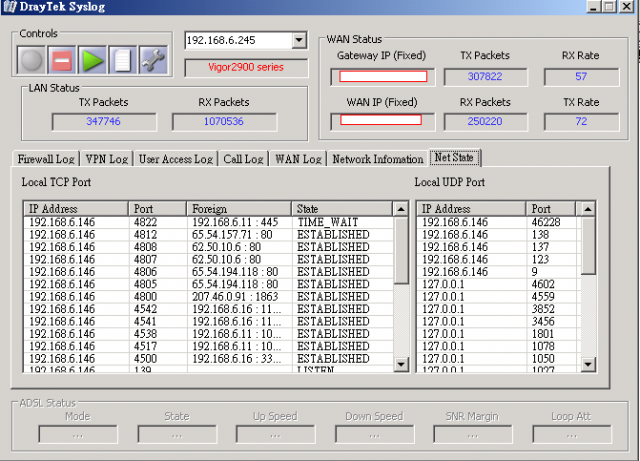640x461 pixels.
Task: Click the DrayTek Syslog title bar icon
Action: point(9,7)
